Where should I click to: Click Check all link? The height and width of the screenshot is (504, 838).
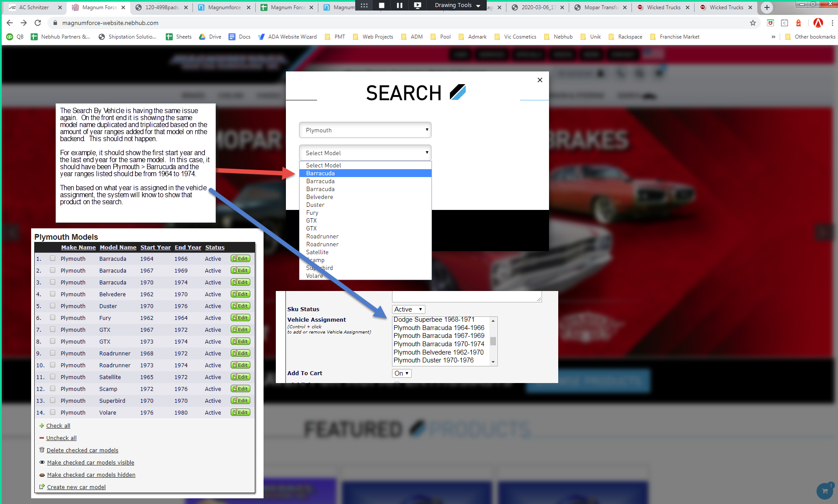(x=58, y=426)
